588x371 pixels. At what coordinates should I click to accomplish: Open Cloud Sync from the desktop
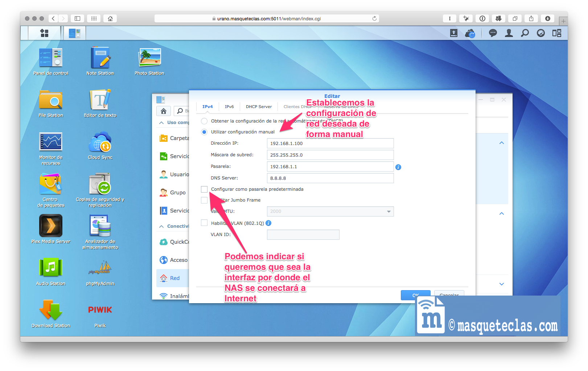pos(100,142)
